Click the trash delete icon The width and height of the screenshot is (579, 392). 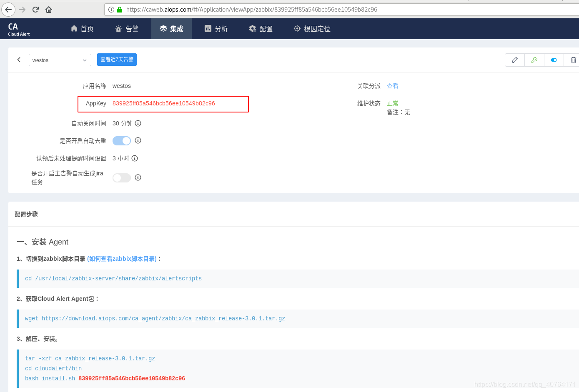click(573, 60)
